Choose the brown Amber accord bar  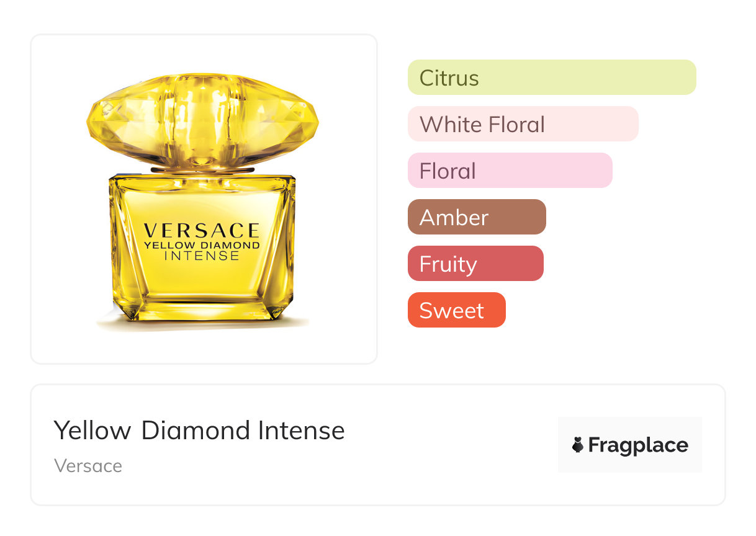pos(476,217)
